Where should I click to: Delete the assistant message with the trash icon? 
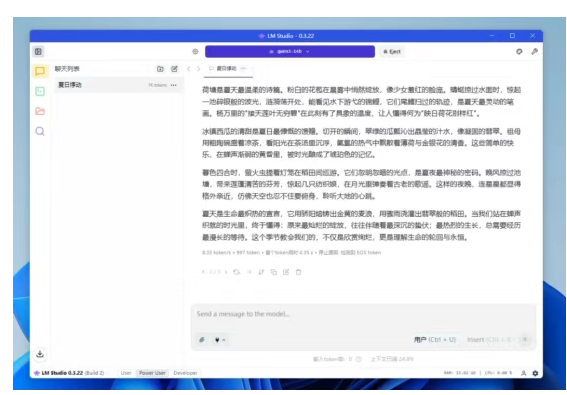(x=298, y=272)
